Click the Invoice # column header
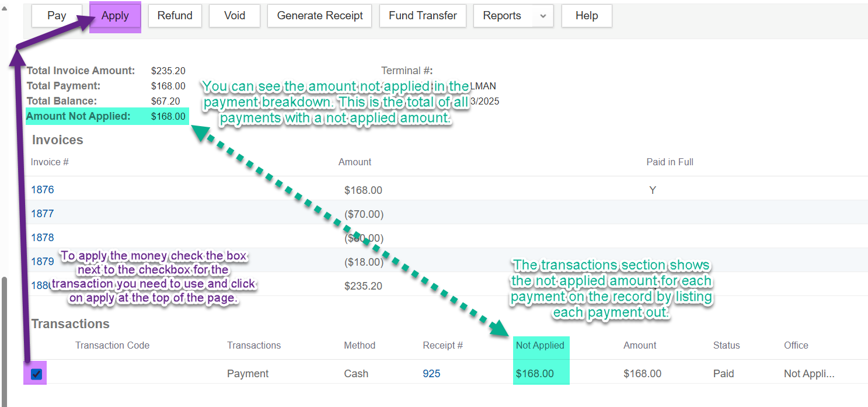This screenshot has width=868, height=407. point(50,162)
